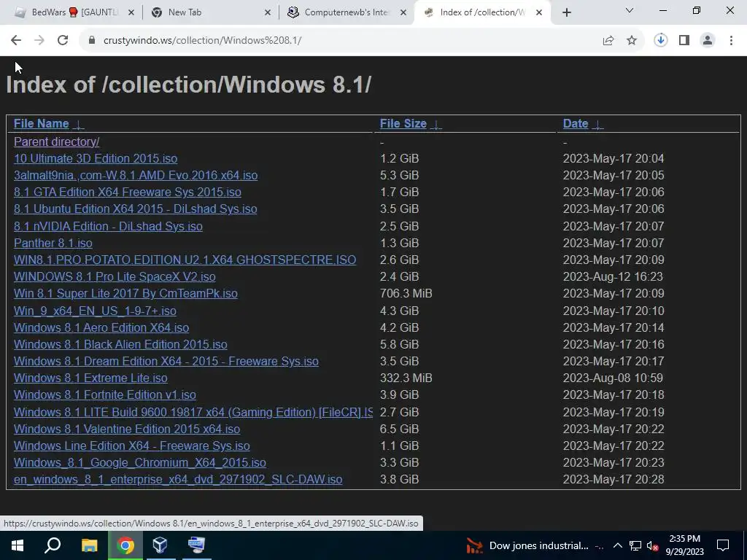Close the New Tab tab
The height and width of the screenshot is (560, 747).
[x=268, y=12]
